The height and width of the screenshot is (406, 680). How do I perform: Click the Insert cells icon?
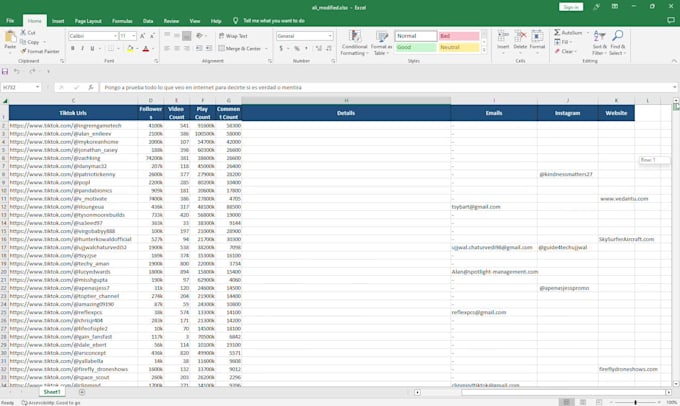pyautogui.click(x=503, y=36)
